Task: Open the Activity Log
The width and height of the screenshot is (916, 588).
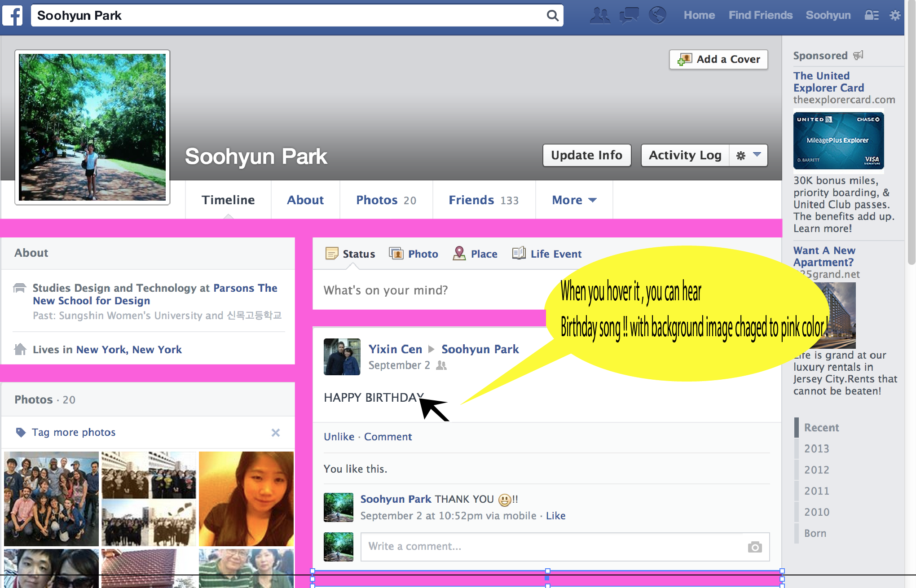Action: 685,155
